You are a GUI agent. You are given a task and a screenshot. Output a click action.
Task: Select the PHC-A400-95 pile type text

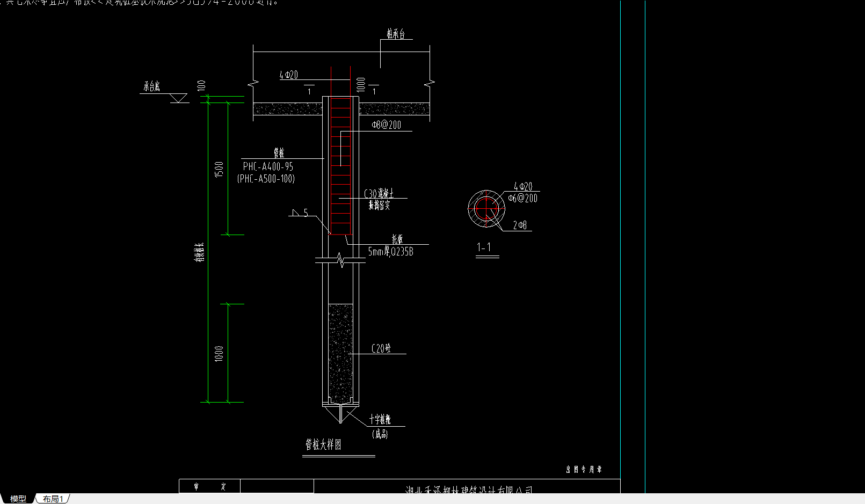pyautogui.click(x=268, y=166)
